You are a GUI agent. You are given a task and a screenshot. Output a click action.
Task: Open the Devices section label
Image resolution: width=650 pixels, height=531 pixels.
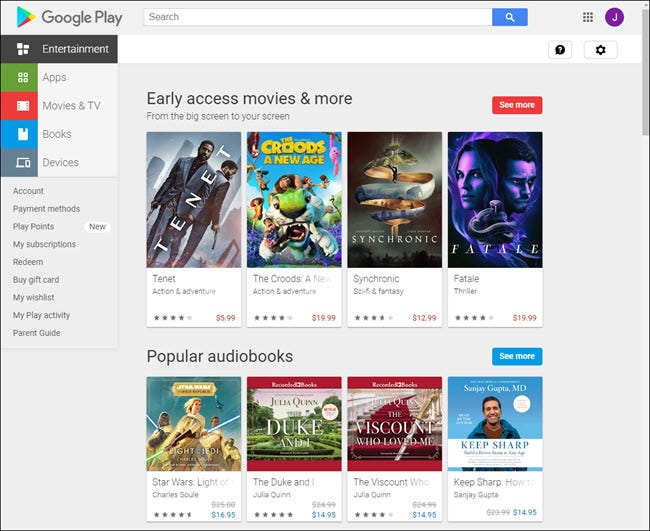point(61,162)
